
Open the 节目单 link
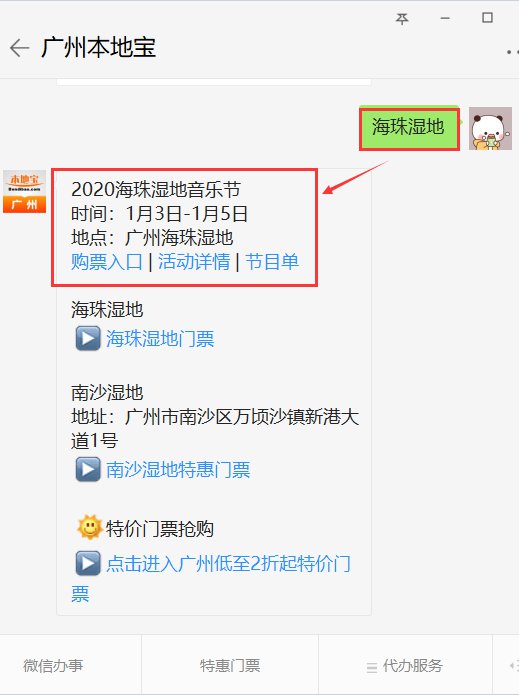click(x=272, y=262)
